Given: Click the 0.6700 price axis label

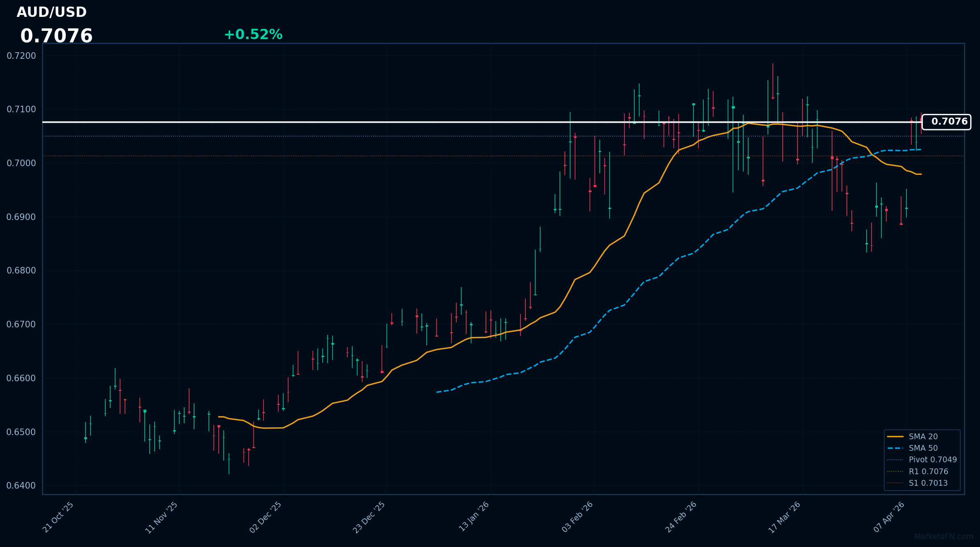Looking at the screenshot, I should [21, 324].
